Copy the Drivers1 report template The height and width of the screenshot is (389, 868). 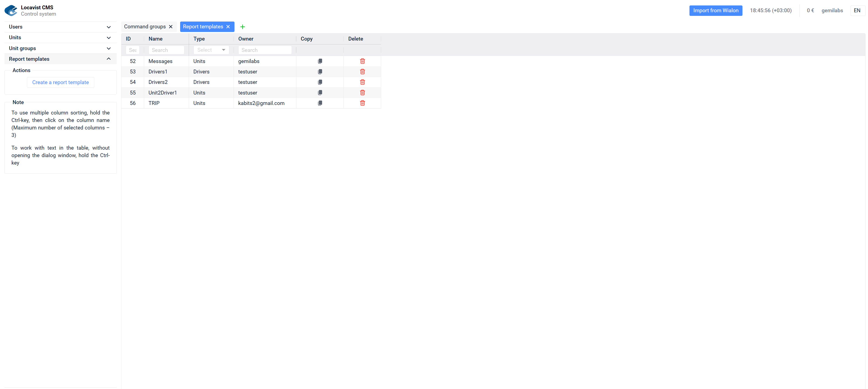click(x=320, y=71)
